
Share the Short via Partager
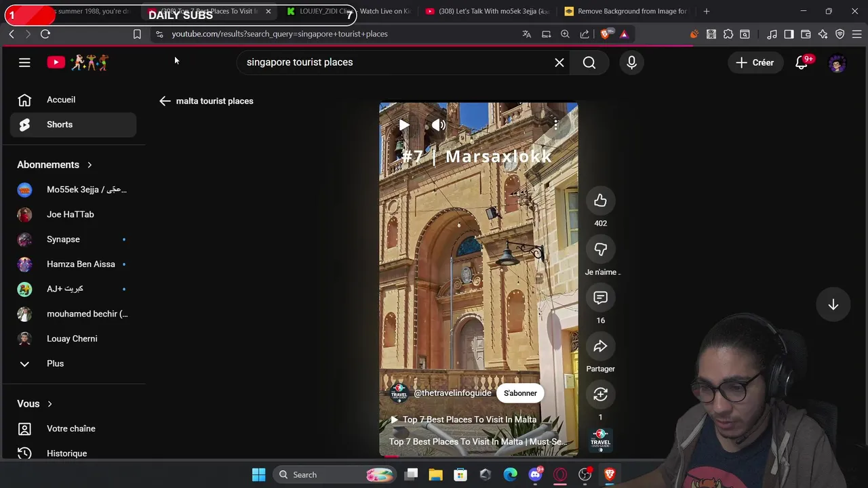click(x=600, y=347)
